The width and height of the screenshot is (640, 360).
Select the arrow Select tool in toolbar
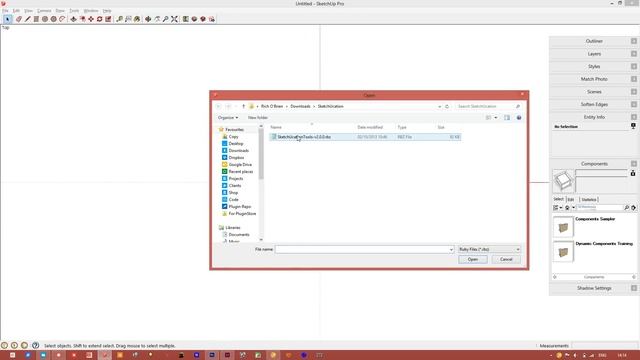coord(7,19)
